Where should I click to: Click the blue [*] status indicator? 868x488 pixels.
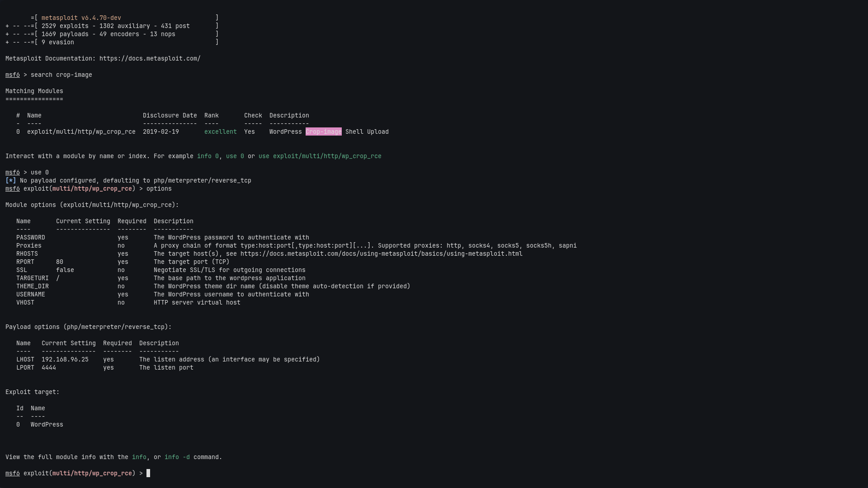11,181
